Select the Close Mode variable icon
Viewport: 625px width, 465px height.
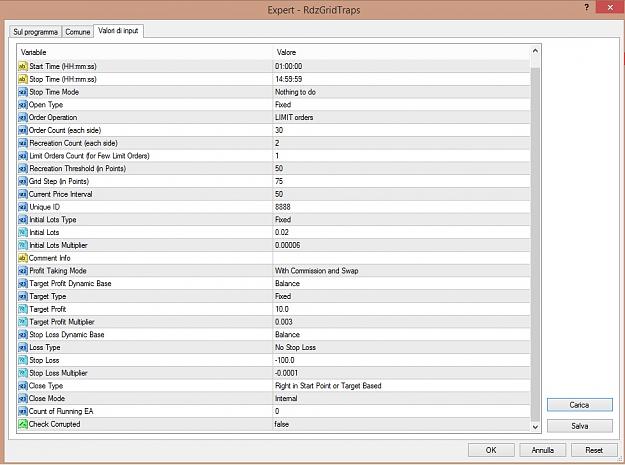coord(23,398)
